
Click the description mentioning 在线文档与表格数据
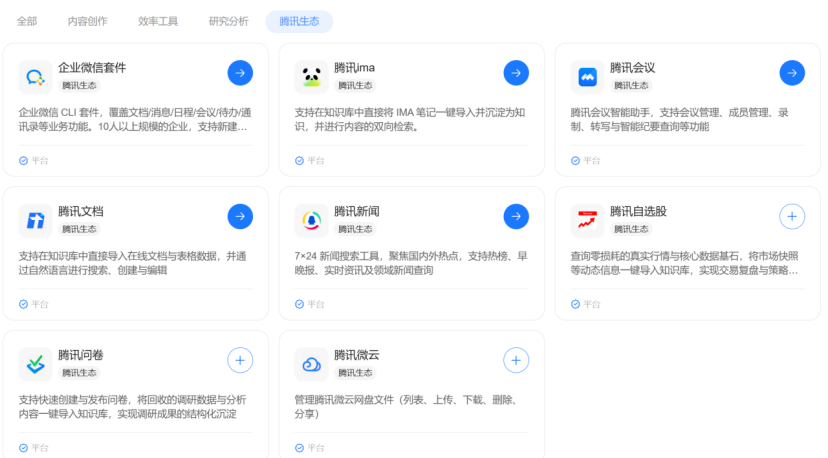pos(133,263)
